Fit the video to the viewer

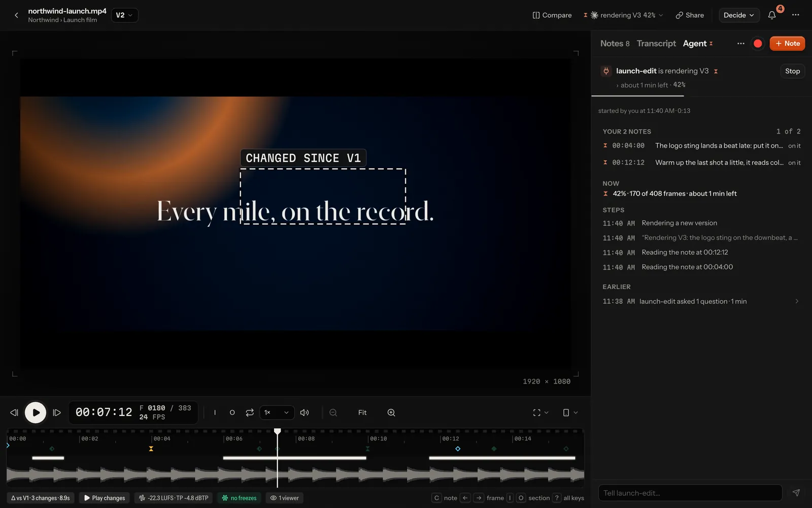click(x=362, y=412)
